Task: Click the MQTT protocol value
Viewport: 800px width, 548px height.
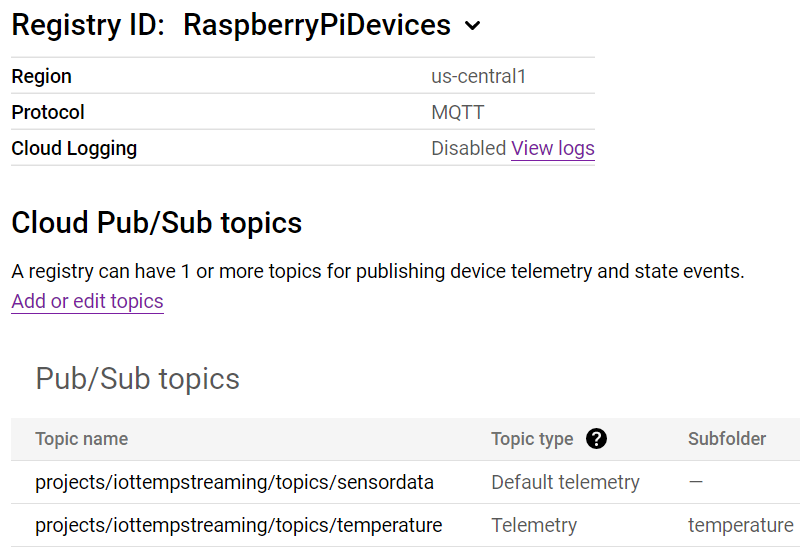Action: [458, 112]
